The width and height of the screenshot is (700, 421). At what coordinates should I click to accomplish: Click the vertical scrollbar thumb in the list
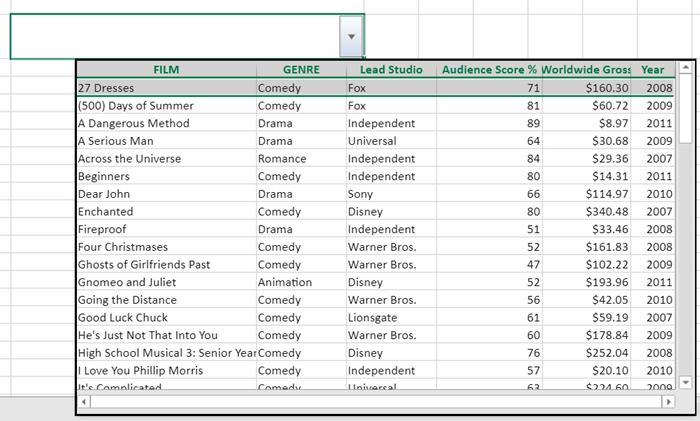point(685,110)
